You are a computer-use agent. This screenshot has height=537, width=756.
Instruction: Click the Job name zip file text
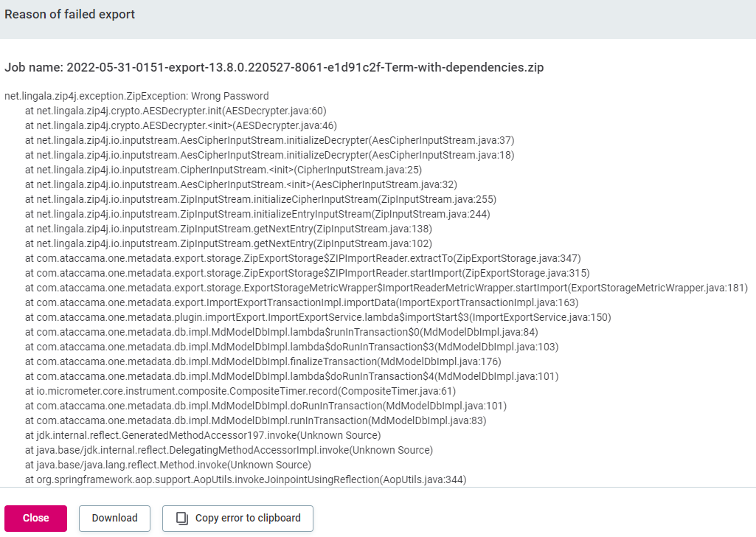274,67
